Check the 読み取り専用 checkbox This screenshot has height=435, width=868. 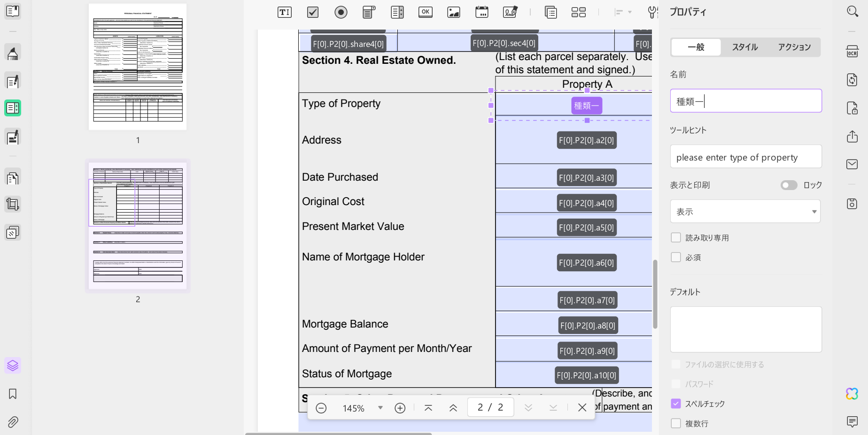coord(676,237)
